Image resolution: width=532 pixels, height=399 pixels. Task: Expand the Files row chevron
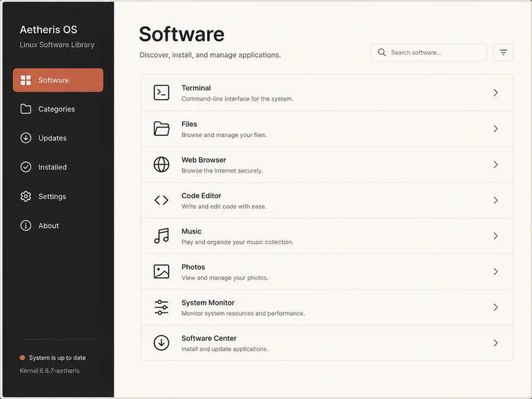point(496,129)
